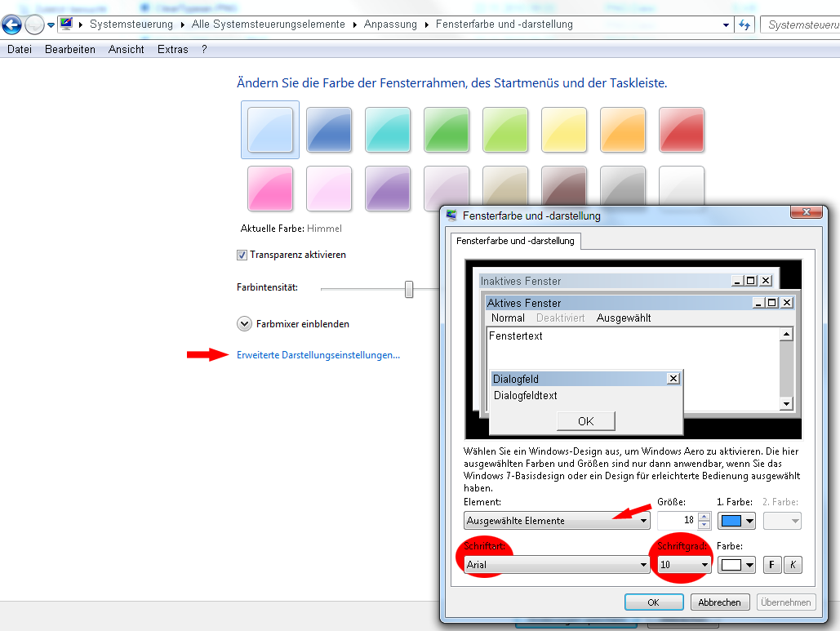This screenshot has width=840, height=631.
Task: Click the Größe value field
Action: pyautogui.click(x=678, y=520)
